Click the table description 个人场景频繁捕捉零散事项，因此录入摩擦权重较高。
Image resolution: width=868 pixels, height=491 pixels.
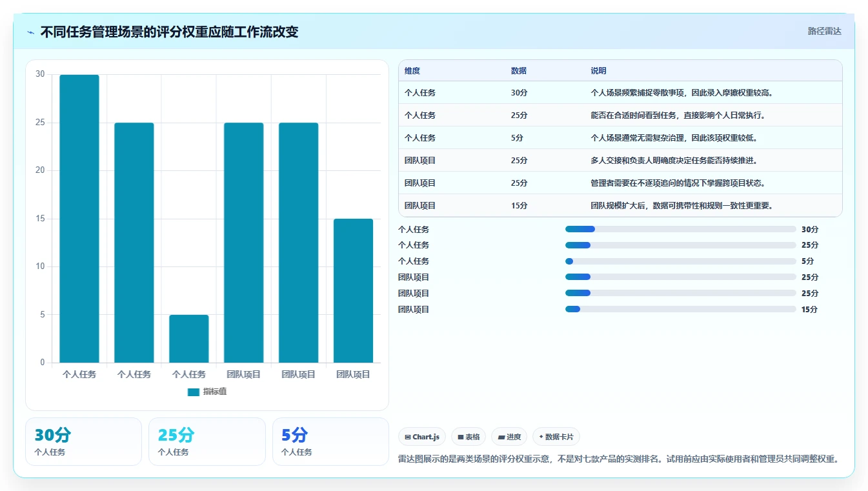[681, 93]
